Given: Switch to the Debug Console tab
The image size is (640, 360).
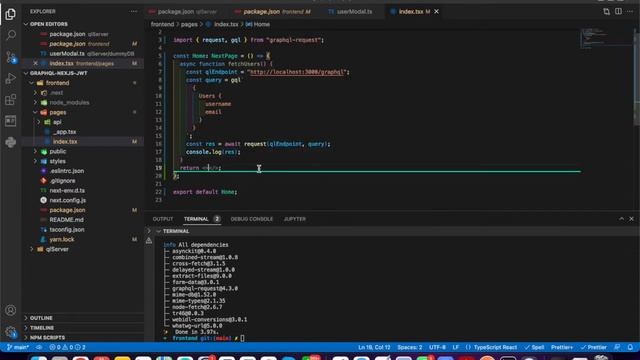Looking at the screenshot, I should point(251,219).
